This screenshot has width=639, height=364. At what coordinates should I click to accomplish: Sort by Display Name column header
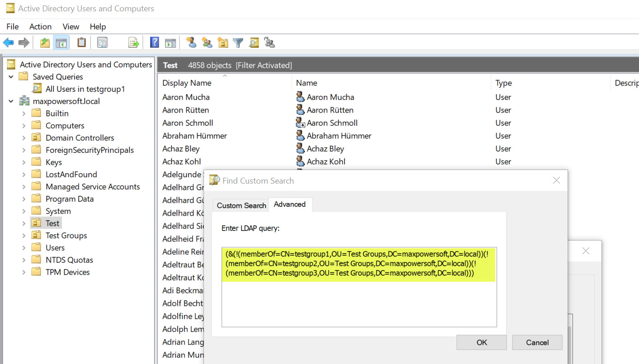[187, 83]
